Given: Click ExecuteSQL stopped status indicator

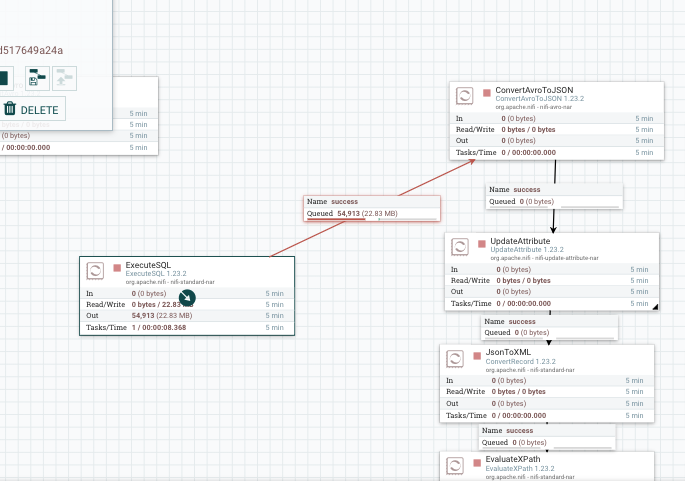Looking at the screenshot, I should point(117,268).
